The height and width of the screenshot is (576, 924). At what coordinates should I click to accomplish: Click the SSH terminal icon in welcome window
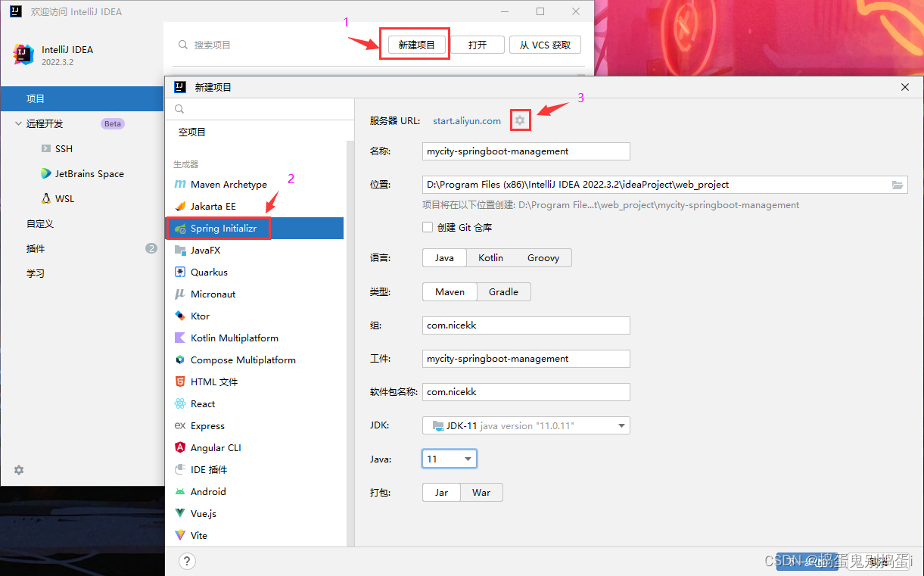click(46, 148)
